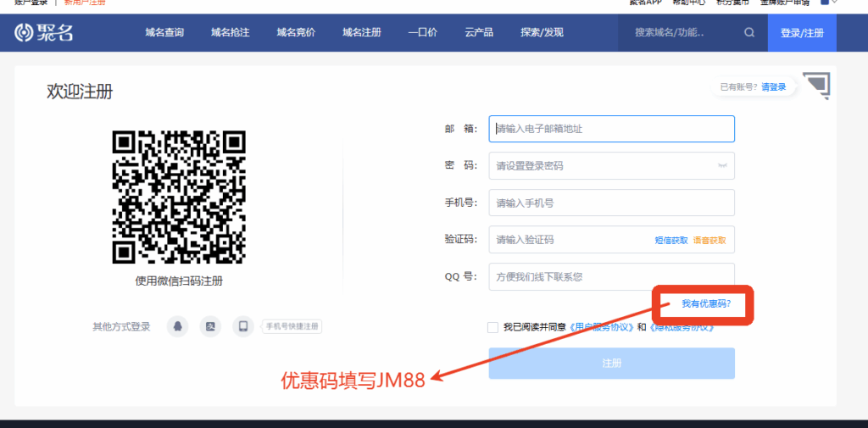The height and width of the screenshot is (428, 868).
Task: Open the 用户服务协议 link
Action: 601,327
